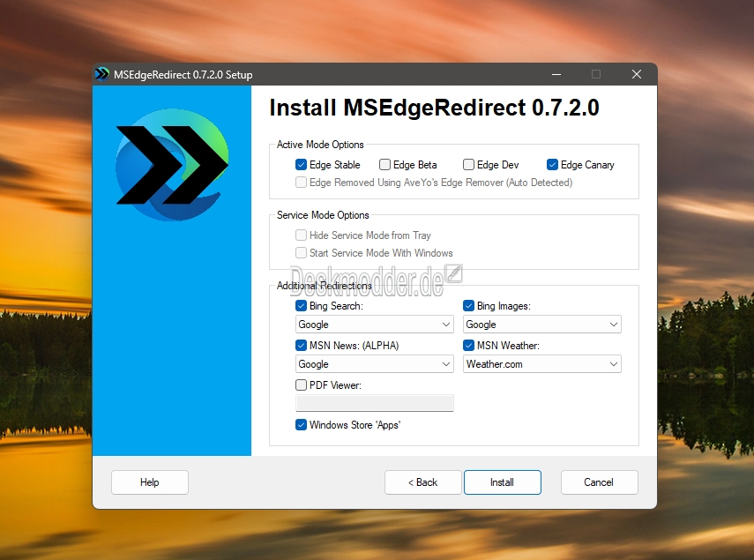Enable the Edge Beta checkbox
Viewport: 754px width, 560px height.
click(384, 165)
